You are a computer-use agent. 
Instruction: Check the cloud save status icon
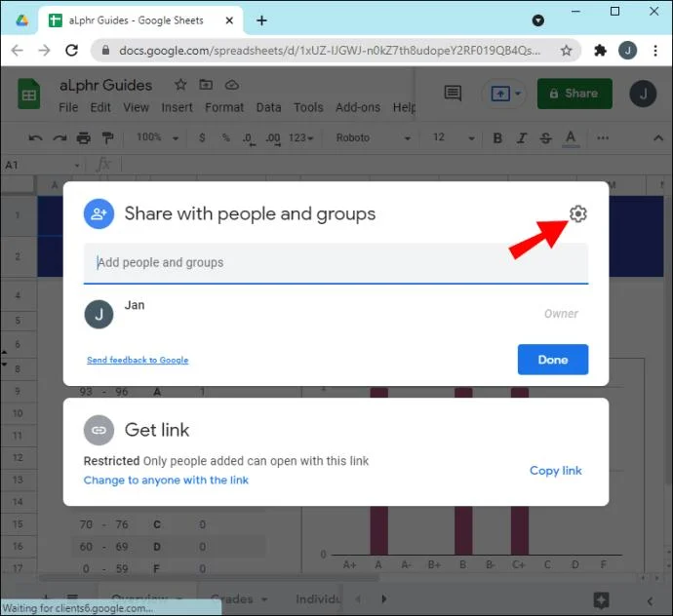tap(232, 85)
